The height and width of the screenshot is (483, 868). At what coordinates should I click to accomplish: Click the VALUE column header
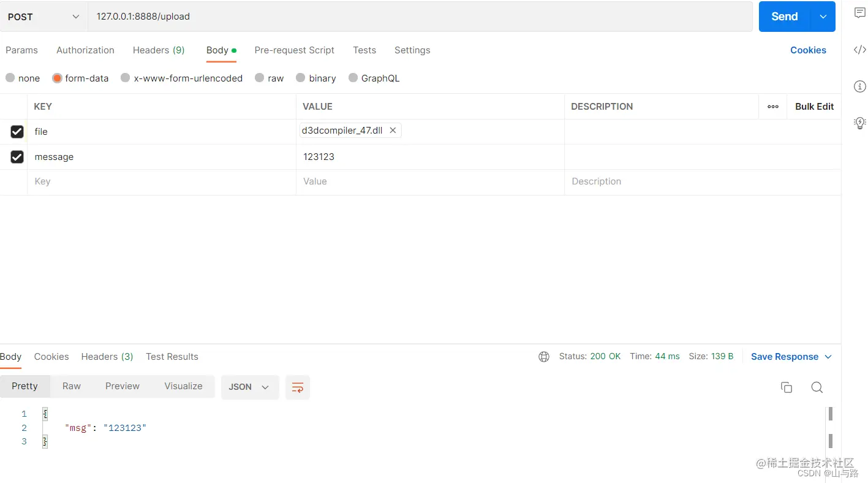point(317,107)
